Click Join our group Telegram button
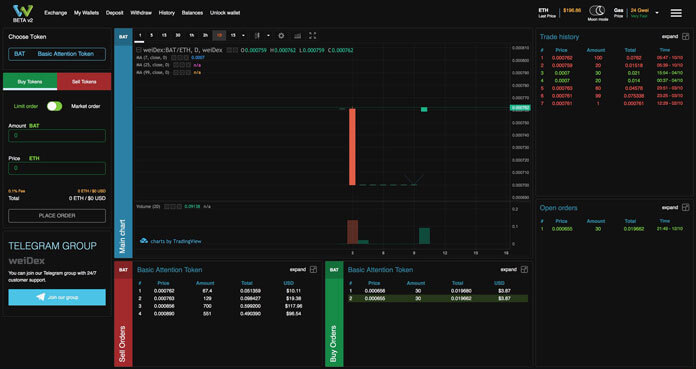This screenshot has width=696, height=369. (57, 298)
